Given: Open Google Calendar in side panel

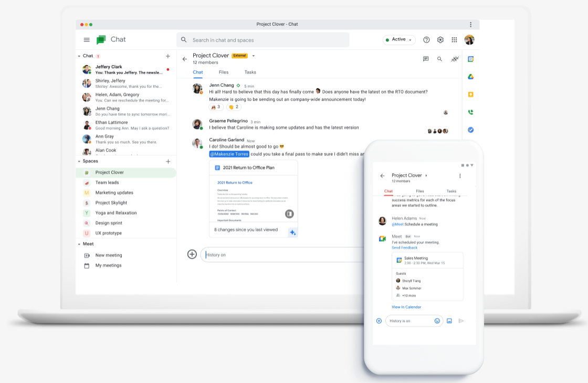Looking at the screenshot, I should coord(471,59).
